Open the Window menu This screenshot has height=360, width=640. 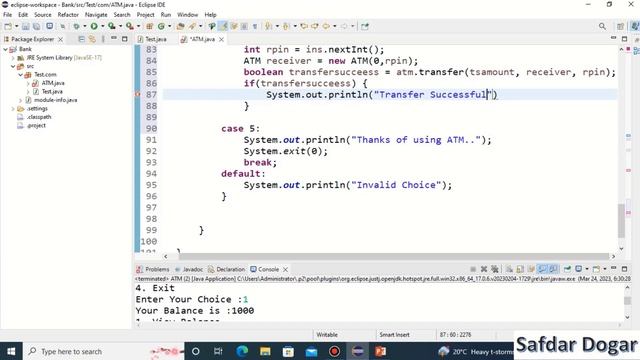[x=187, y=15]
